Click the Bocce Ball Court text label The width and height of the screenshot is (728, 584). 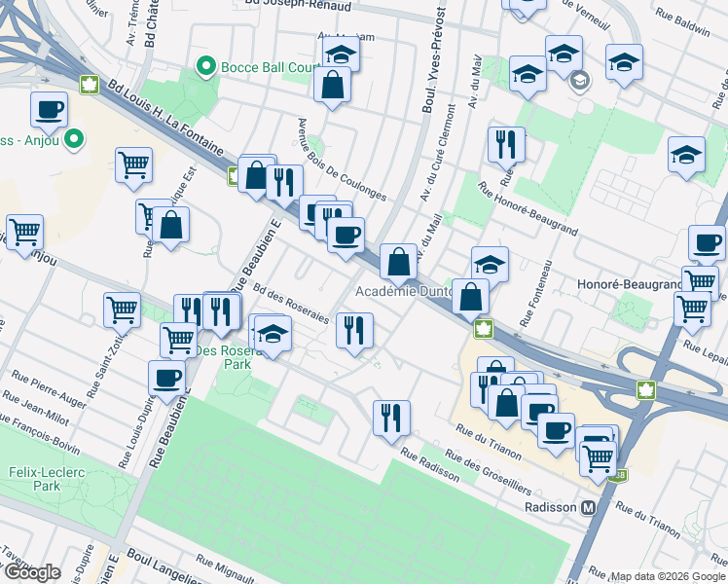click(x=271, y=67)
